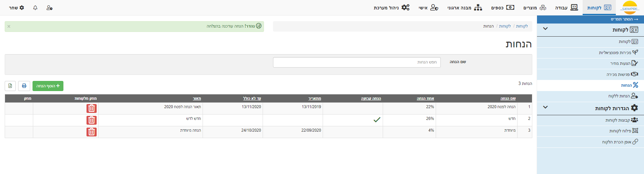
Task: Sort the table by אחוז הנחה column
Action: pos(425,98)
